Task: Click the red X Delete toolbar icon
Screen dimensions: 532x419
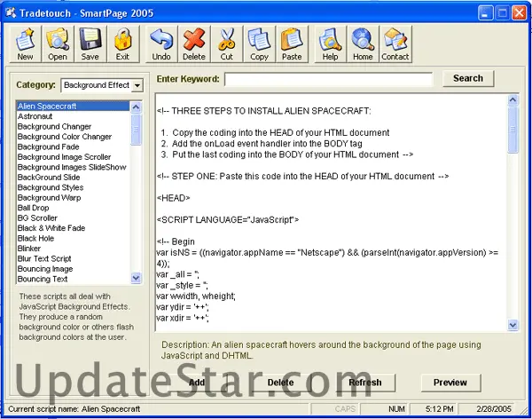Action: 194,43
